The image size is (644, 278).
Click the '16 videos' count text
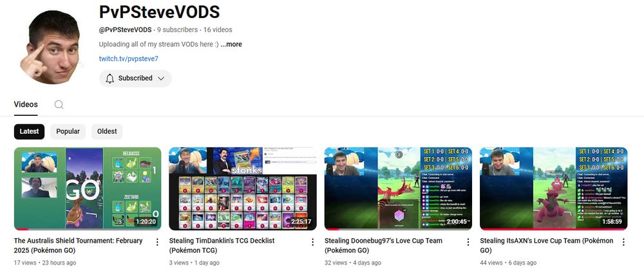[218, 30]
